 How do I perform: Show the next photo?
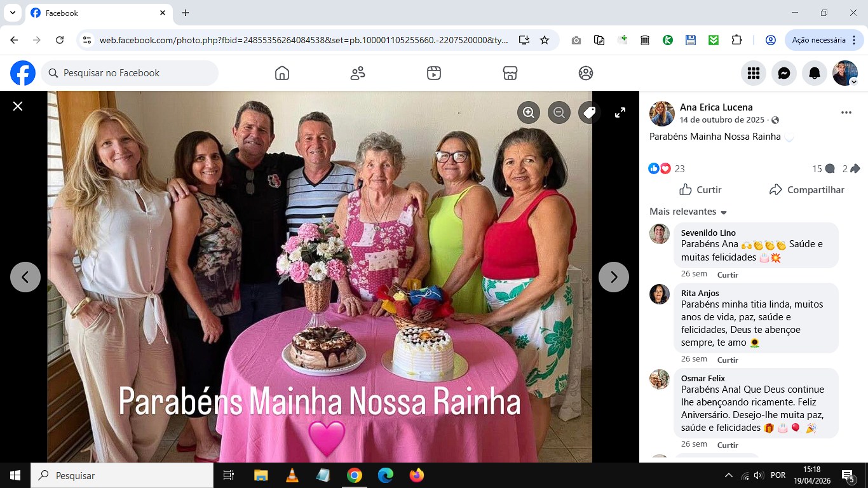coord(614,277)
